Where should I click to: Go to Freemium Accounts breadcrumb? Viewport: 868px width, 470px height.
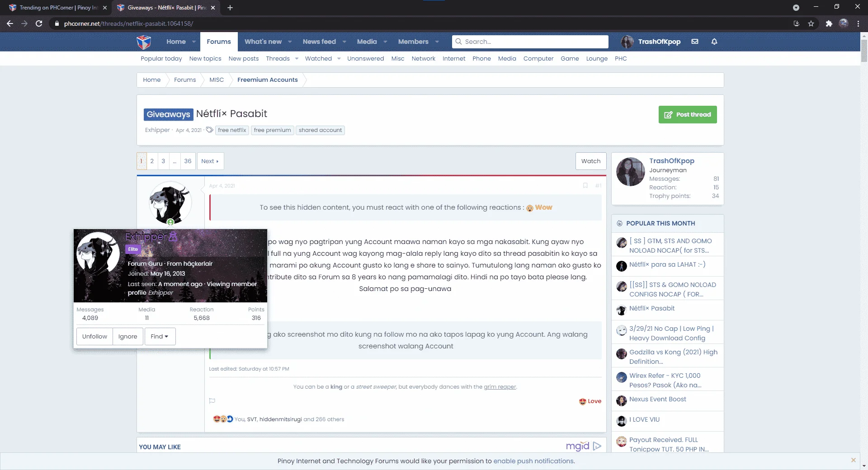[x=268, y=80]
